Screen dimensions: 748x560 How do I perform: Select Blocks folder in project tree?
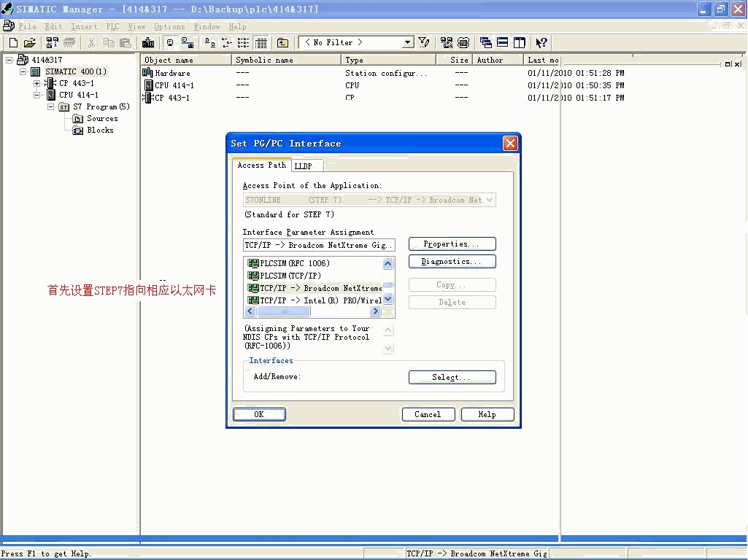[x=93, y=130]
